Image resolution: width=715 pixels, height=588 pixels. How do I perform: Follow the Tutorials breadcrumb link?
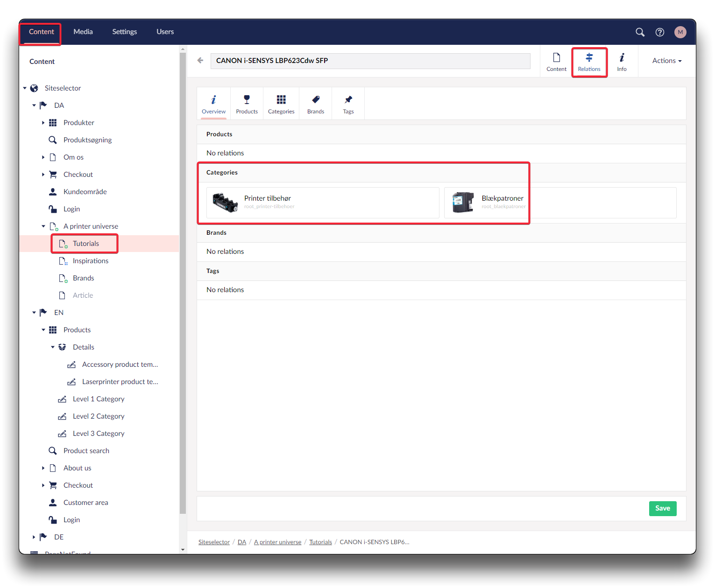click(320, 542)
